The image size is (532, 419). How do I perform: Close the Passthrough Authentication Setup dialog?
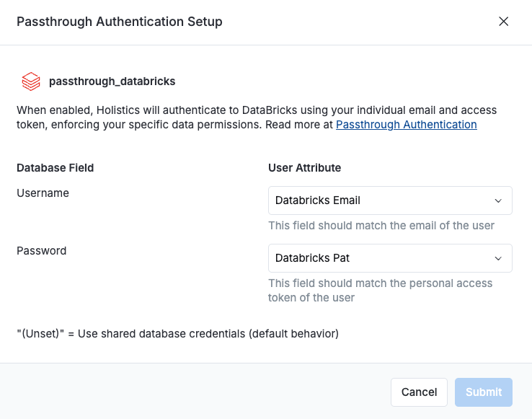(503, 22)
